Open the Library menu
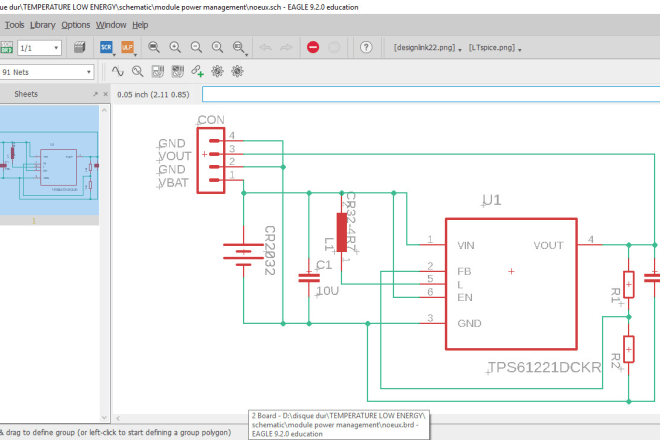Image resolution: width=660 pixels, height=440 pixels. pos(43,25)
